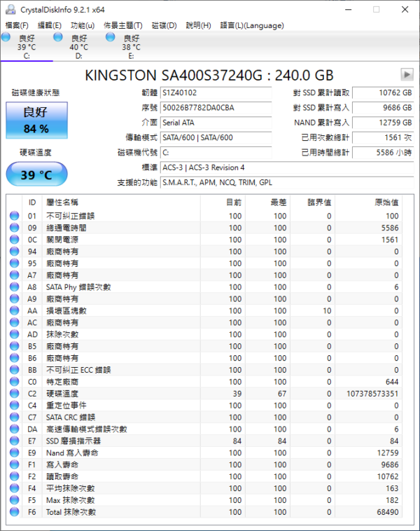Click blue status orb for attribute 01
The width and height of the screenshot is (420, 531).
tap(14, 216)
